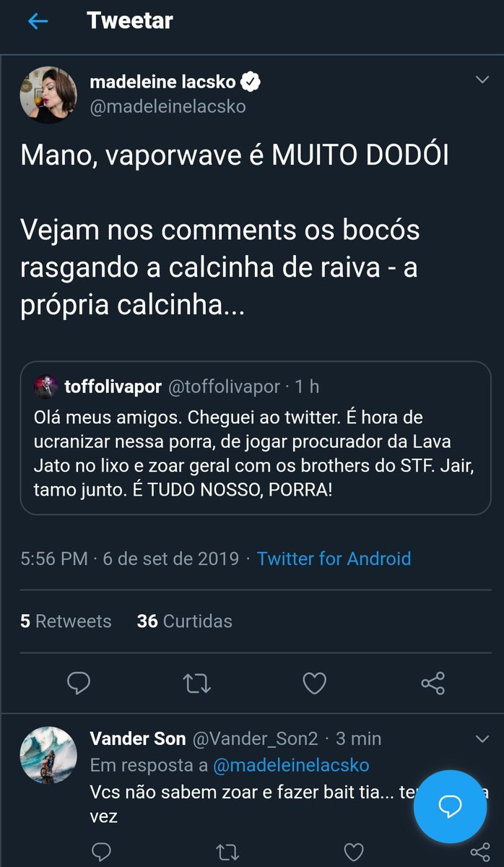The image size is (504, 867).
Task: Tap @madeleinelacsko mention in reply
Action: (x=291, y=764)
